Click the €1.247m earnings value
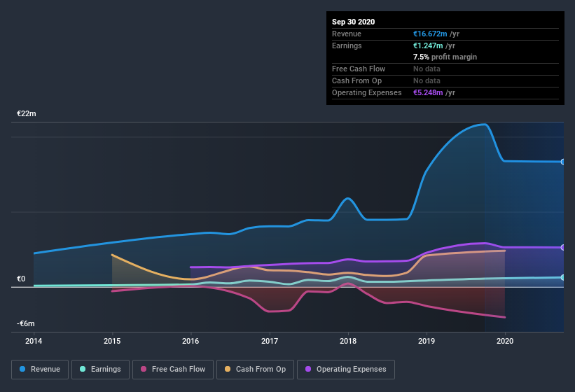 coord(428,45)
